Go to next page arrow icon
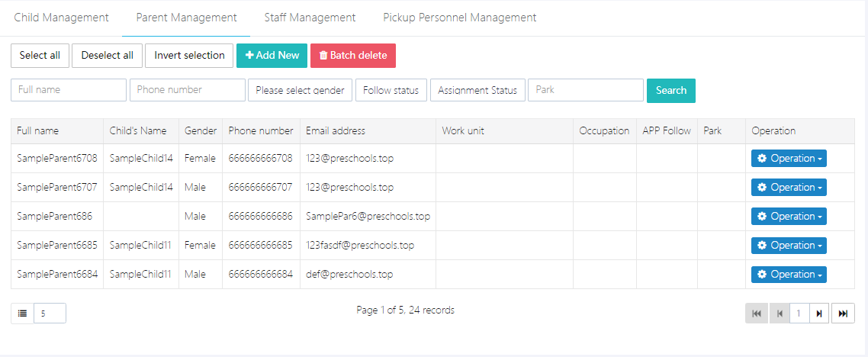The width and height of the screenshot is (868, 357). click(819, 314)
